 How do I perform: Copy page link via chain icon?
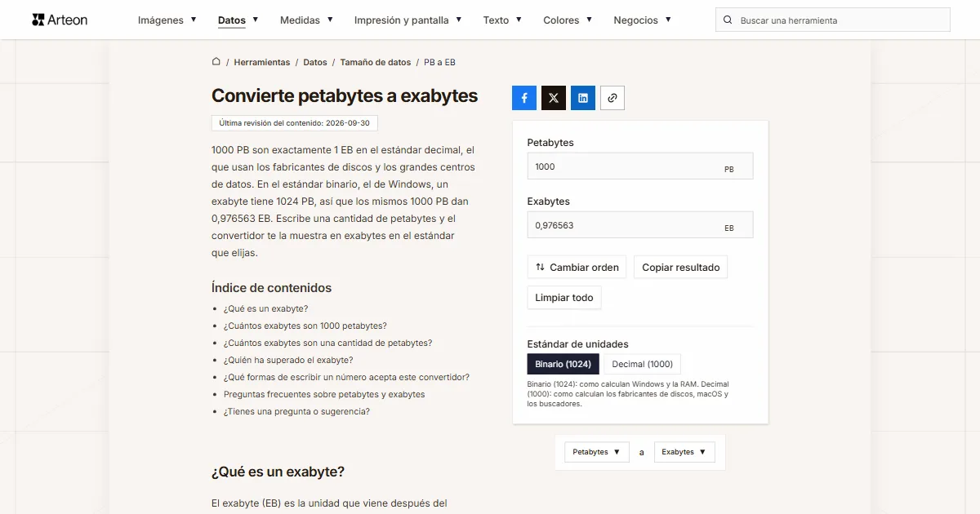click(x=612, y=98)
